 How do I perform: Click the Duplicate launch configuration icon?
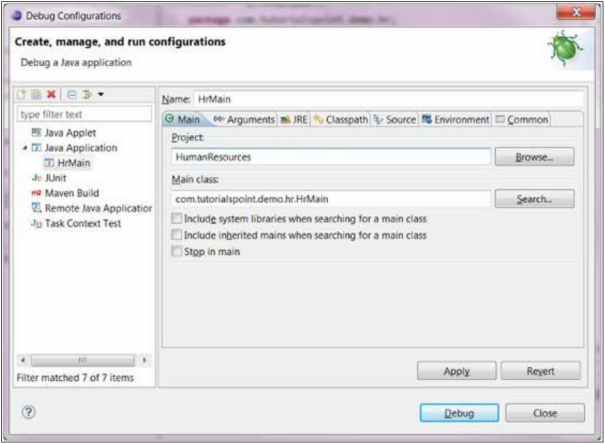click(37, 95)
